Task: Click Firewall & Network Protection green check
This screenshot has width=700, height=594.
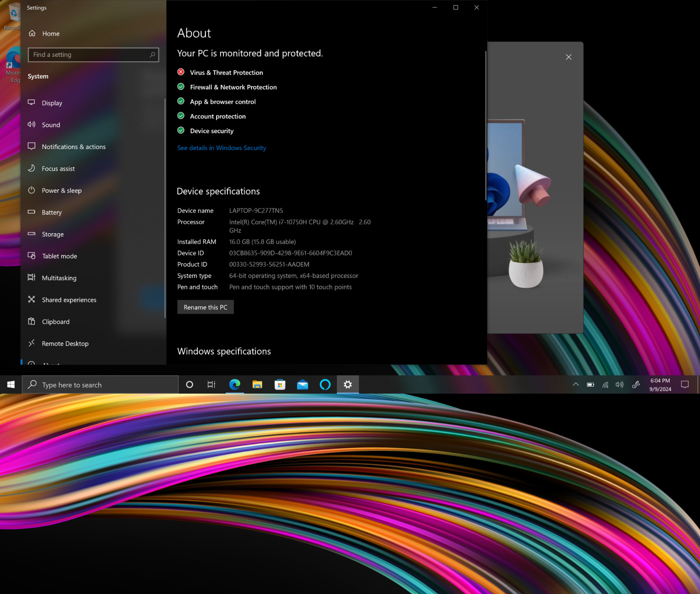Action: click(181, 87)
